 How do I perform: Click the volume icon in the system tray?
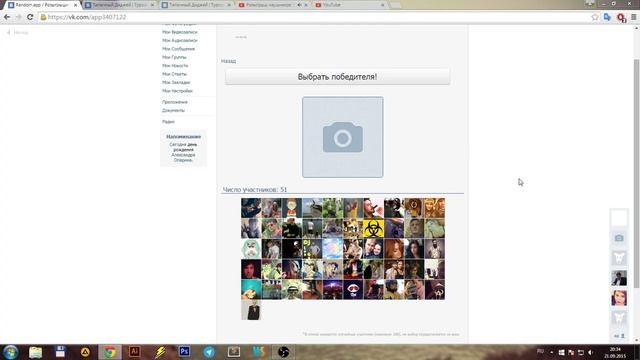click(x=591, y=352)
